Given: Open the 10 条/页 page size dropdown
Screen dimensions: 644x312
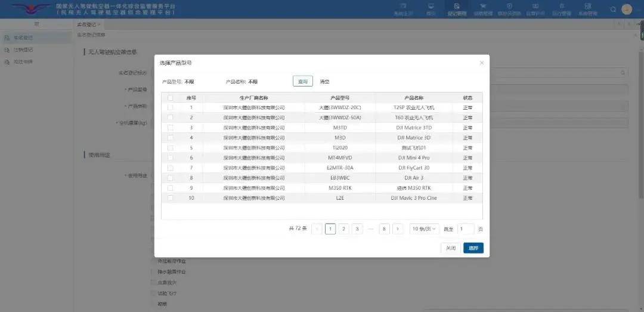Looking at the screenshot, I should pos(425,229).
